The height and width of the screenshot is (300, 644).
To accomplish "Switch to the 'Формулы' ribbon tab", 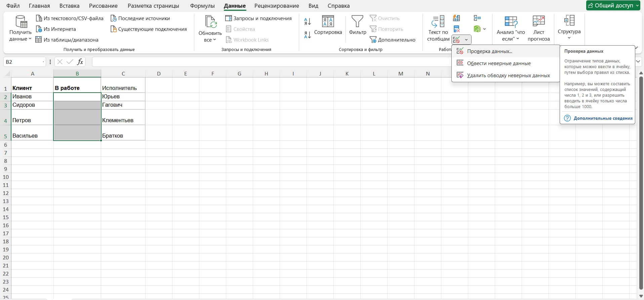I will (202, 6).
